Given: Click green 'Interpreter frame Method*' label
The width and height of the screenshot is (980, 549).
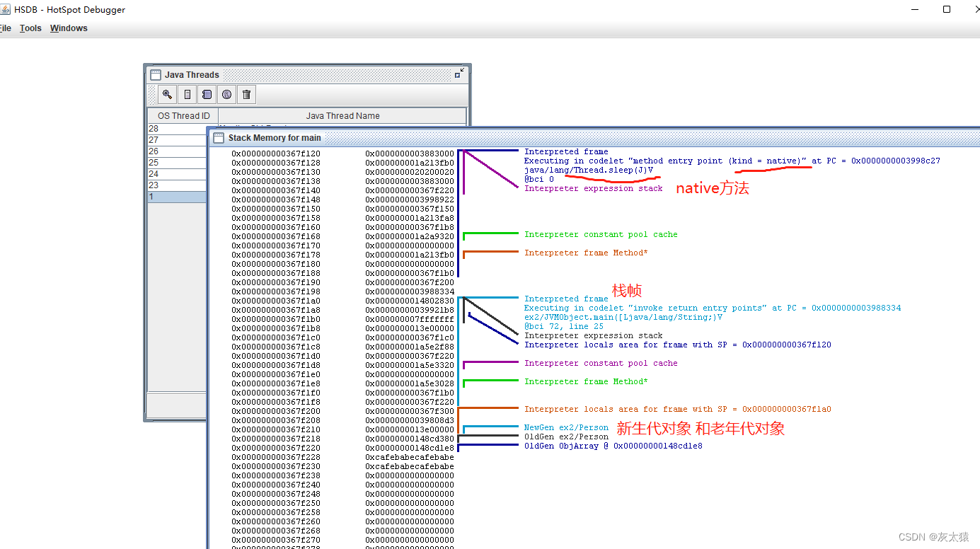Looking at the screenshot, I should 586,381.
